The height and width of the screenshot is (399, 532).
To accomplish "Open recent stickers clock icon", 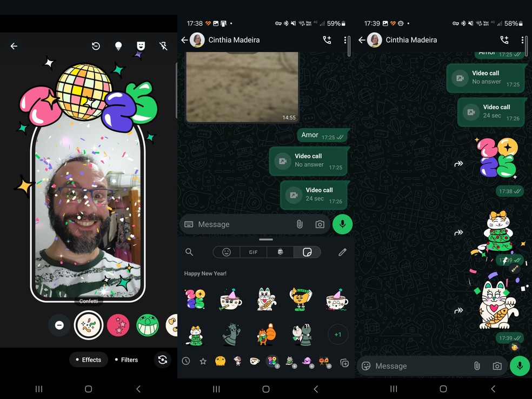I will tap(186, 361).
